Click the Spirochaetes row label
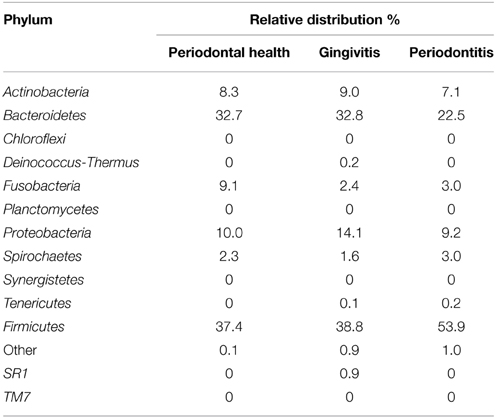The image size is (496, 418). point(43,256)
